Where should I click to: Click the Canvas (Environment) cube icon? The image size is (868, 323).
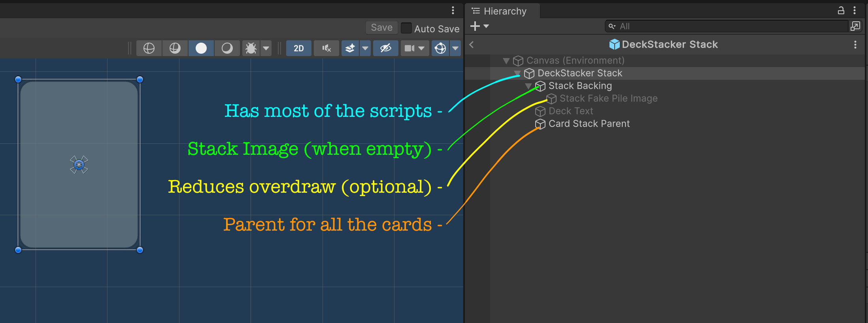click(518, 61)
